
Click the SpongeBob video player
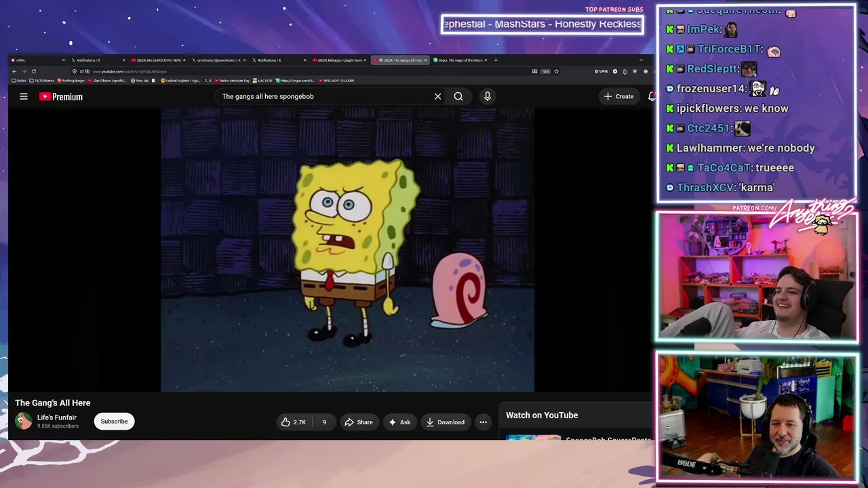click(x=347, y=250)
